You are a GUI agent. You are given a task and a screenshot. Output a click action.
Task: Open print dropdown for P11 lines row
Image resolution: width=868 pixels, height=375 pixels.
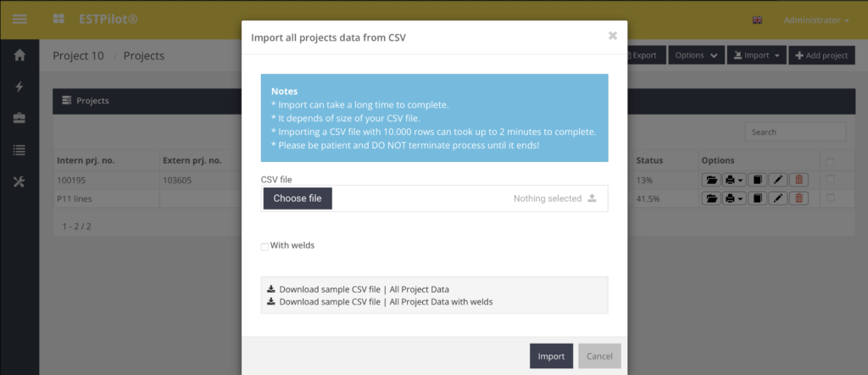(735, 199)
